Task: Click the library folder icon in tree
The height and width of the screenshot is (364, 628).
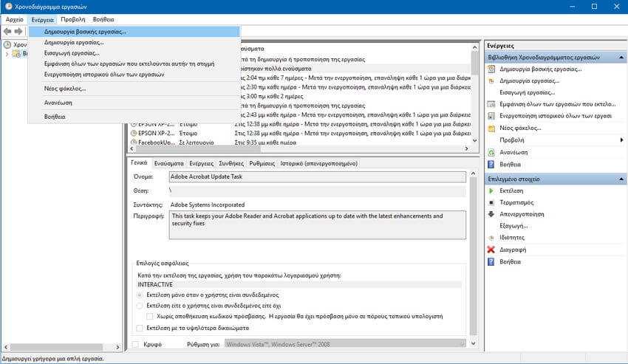Action: [x=16, y=54]
